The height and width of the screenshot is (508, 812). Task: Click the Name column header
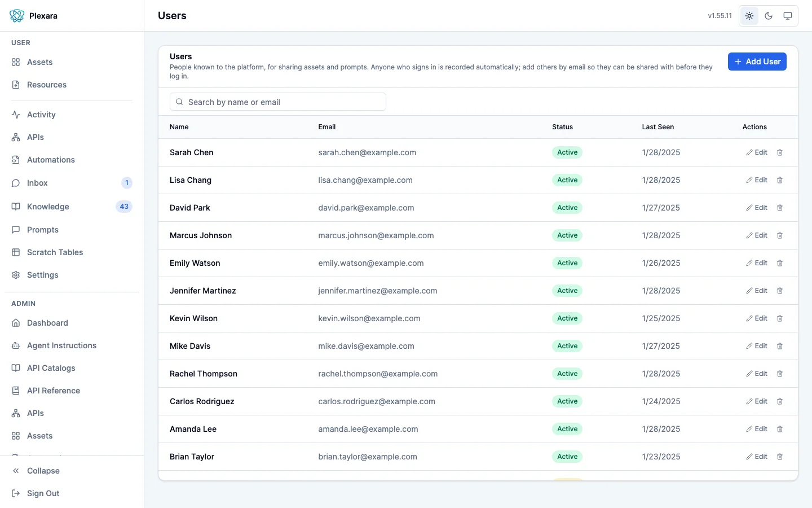coord(179,127)
